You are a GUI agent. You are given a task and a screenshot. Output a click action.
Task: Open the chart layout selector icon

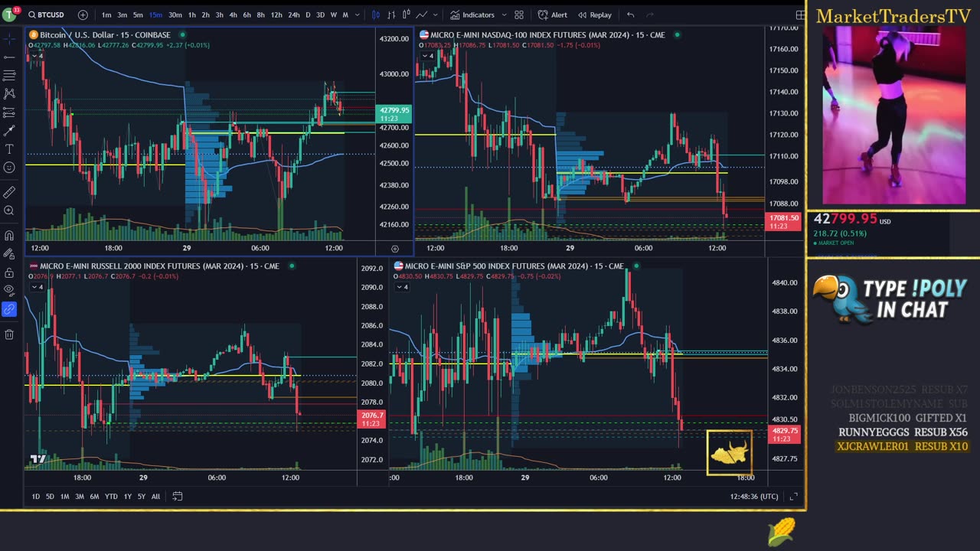click(800, 15)
